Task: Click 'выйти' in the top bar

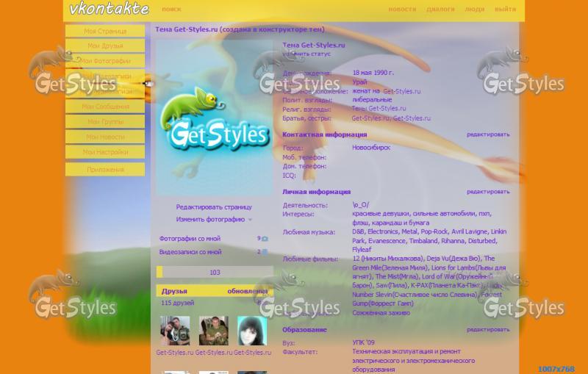Action: pos(505,10)
